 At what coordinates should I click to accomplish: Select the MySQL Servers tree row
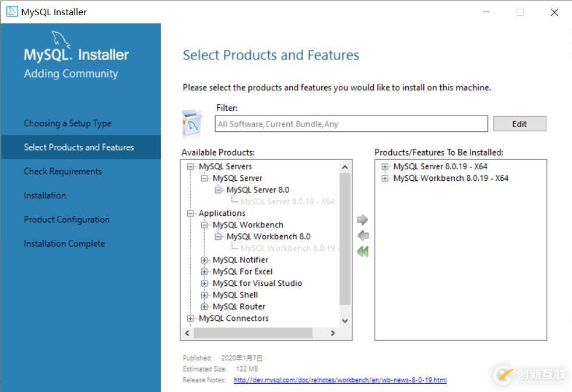coord(225,166)
